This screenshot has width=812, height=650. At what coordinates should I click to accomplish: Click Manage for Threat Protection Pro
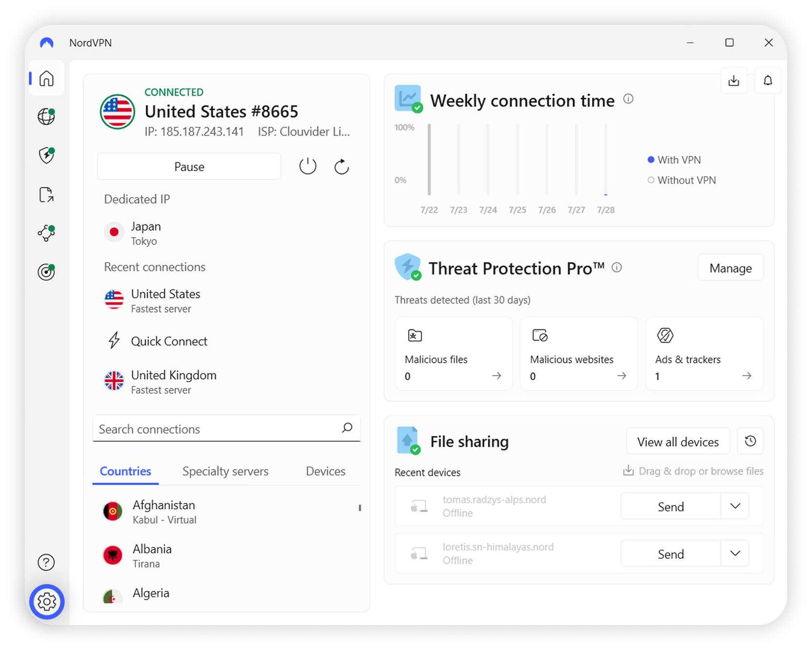pos(731,268)
